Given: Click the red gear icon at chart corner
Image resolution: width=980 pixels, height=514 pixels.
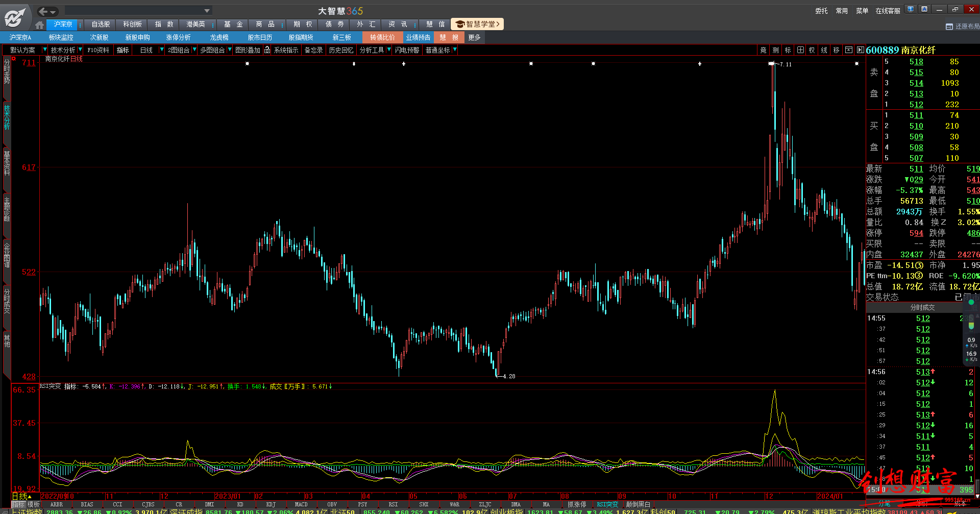Looking at the screenshot, I should coord(14,59).
